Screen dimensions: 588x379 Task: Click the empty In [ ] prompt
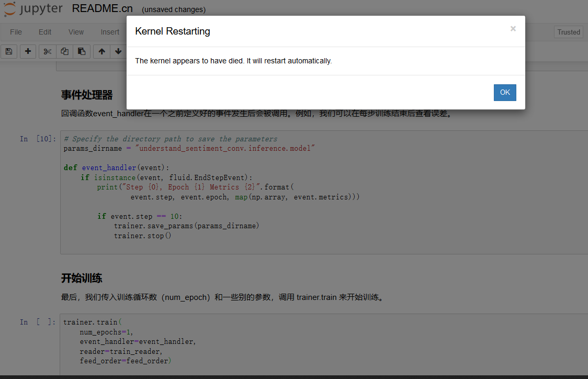(x=38, y=322)
